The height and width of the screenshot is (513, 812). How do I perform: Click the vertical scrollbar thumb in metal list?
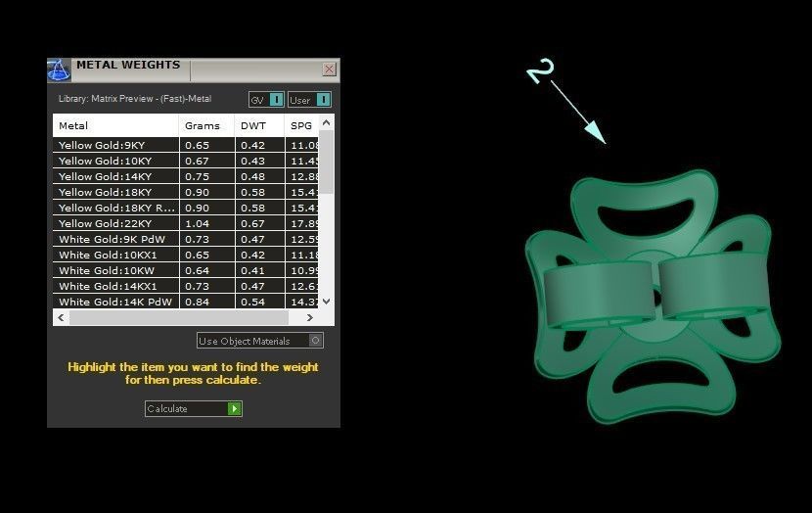click(326, 162)
